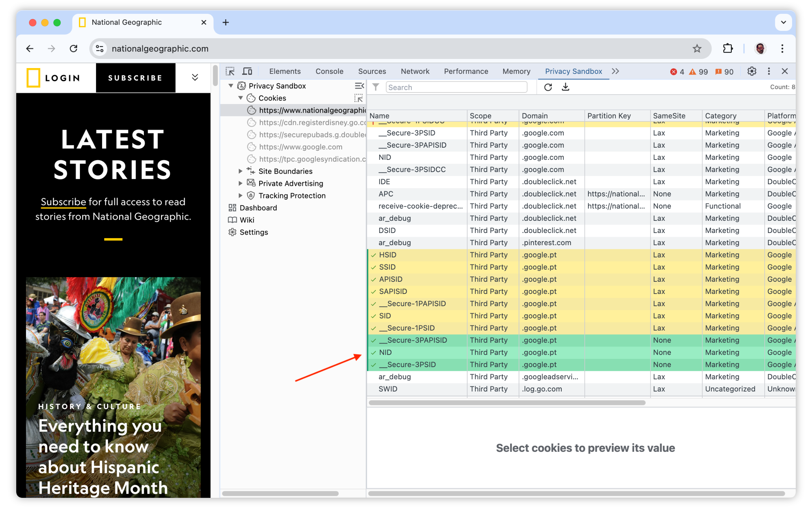Open the Hispanic Heritage Month story headline

point(103,457)
